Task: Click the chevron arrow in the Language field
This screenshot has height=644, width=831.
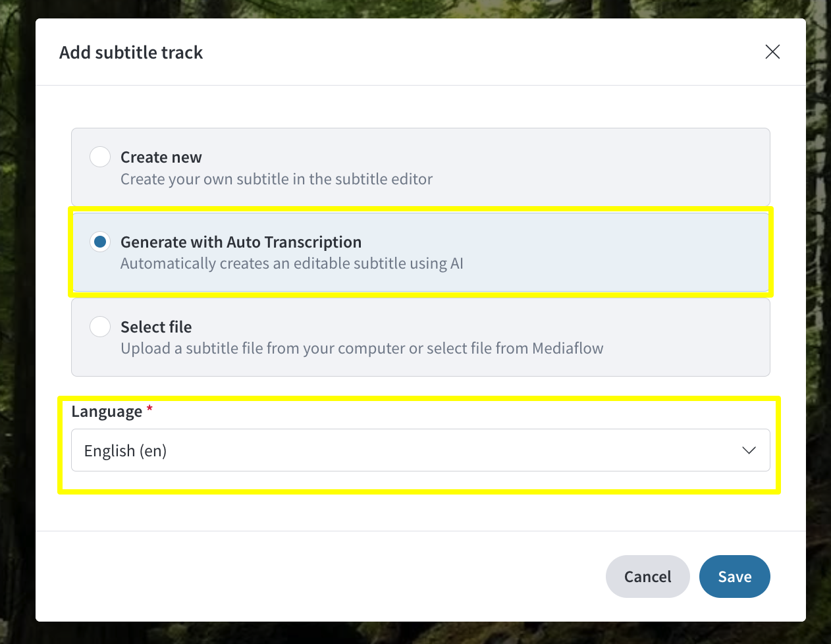Action: coord(749,450)
